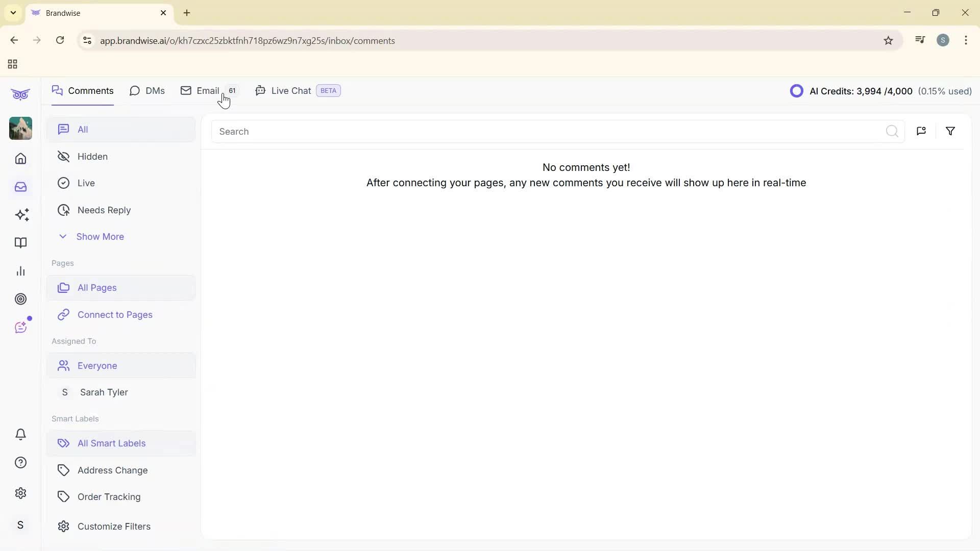The width and height of the screenshot is (980, 551).
Task: Open the analytics bar chart icon
Action: coord(20,271)
